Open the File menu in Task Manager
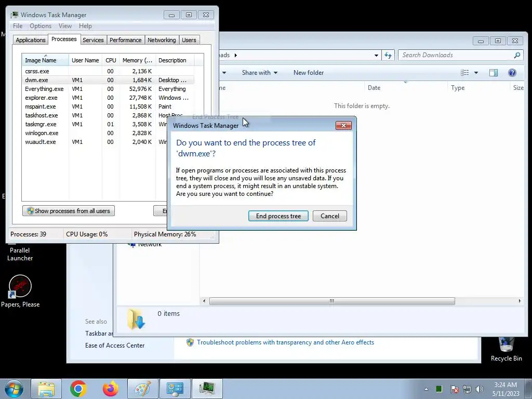532x399 pixels. (18, 26)
